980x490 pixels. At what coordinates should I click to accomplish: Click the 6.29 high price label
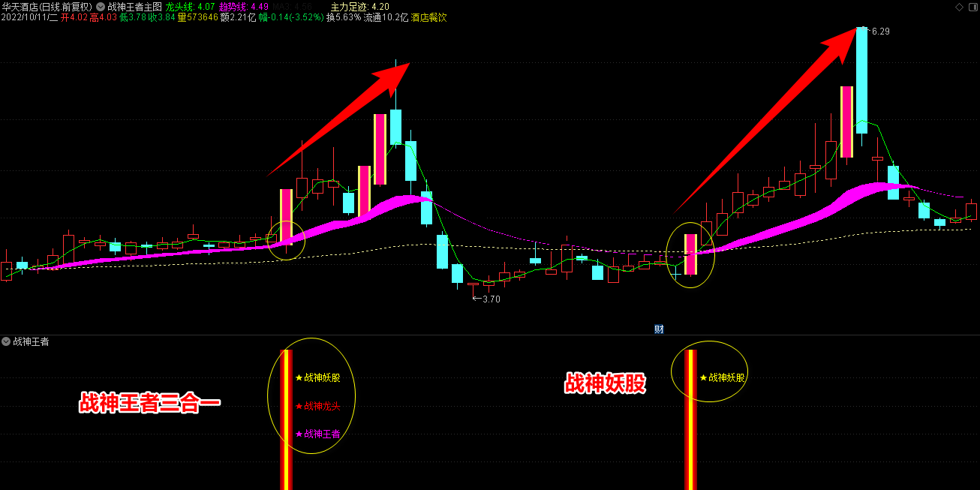point(880,32)
